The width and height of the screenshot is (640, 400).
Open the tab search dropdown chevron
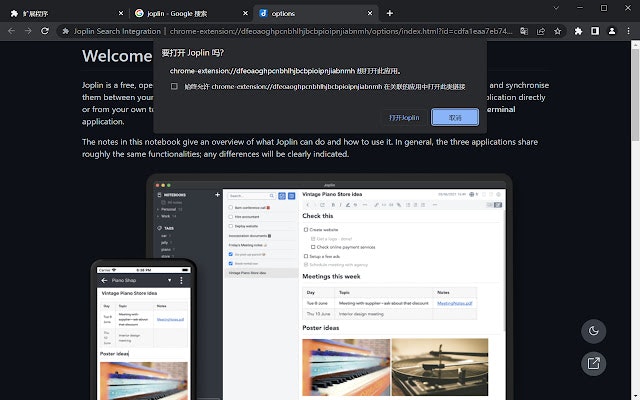coord(556,8)
